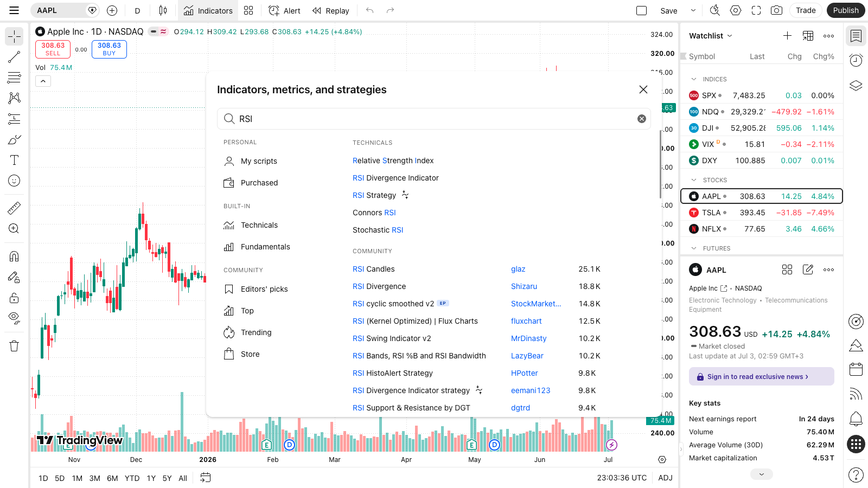Open the main hamburger menu

[x=14, y=10]
